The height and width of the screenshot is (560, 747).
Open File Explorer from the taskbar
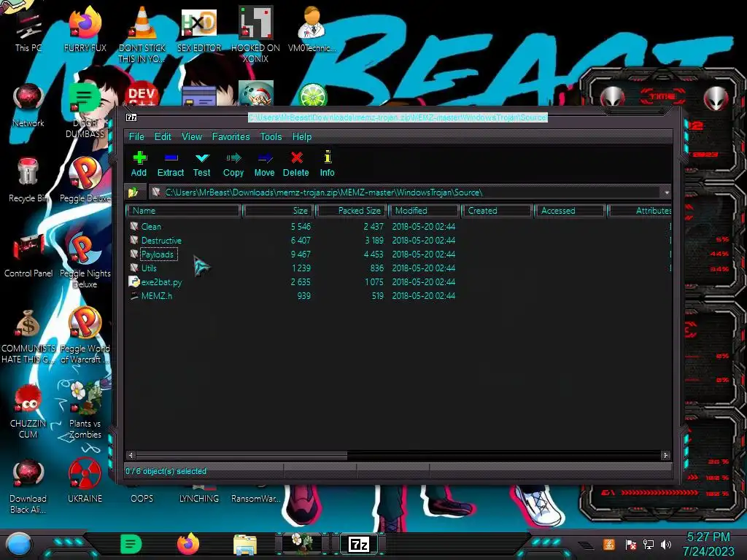(245, 545)
